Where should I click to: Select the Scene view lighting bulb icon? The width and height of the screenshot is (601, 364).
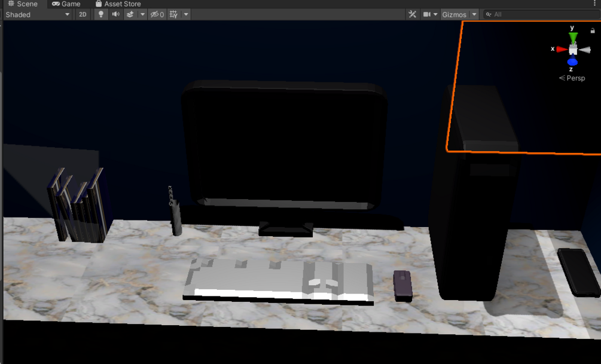(101, 14)
